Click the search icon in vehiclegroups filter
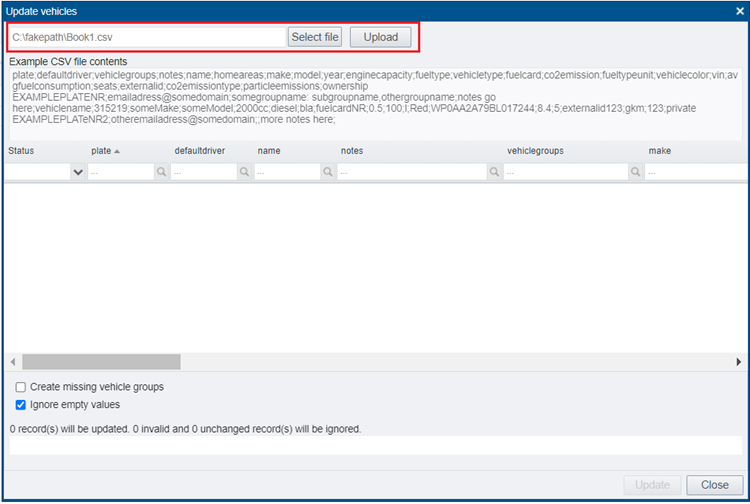This screenshot has width=750, height=504. 634,172
